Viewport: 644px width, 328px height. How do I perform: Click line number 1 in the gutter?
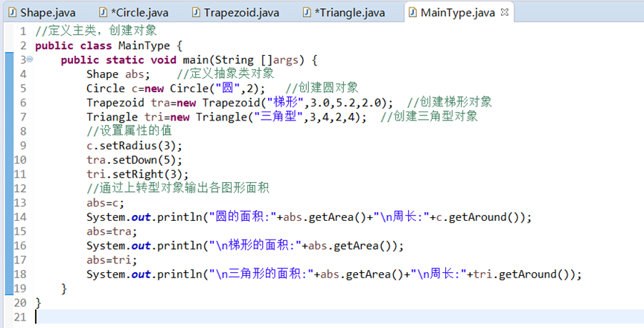(22, 31)
